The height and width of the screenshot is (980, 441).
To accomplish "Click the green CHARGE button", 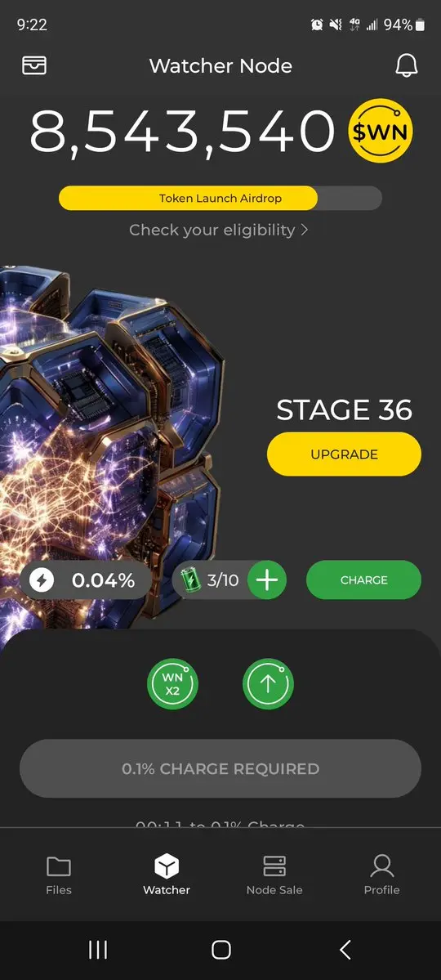I will (x=363, y=580).
